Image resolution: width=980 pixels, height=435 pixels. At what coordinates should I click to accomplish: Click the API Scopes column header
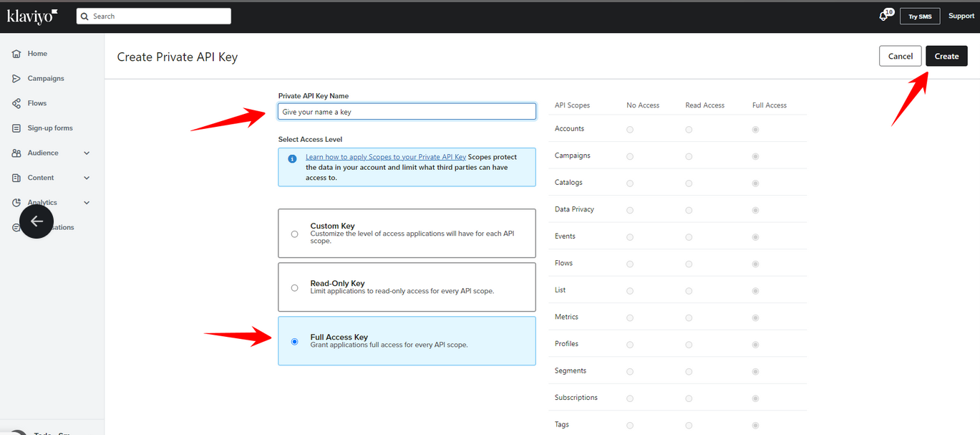pos(573,105)
